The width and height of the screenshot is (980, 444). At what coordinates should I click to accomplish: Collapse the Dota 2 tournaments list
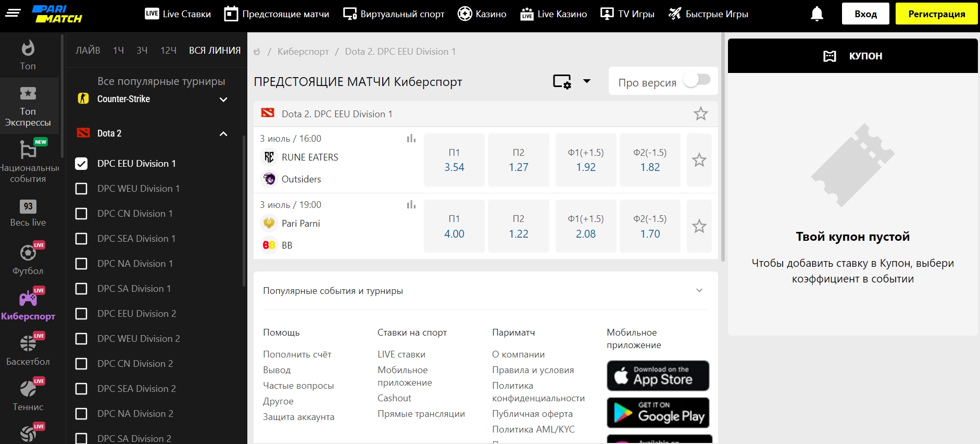coord(223,134)
